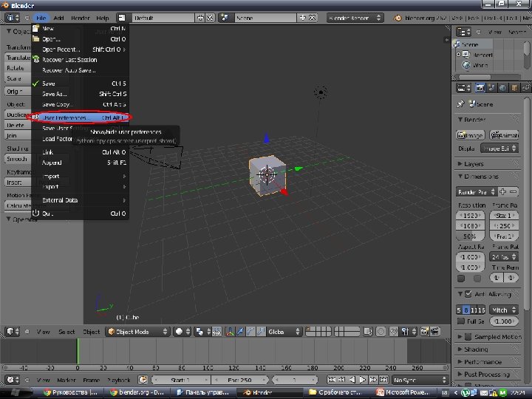Click Recover Last Session entry
This screenshot has width=532, height=399.
point(80,60)
